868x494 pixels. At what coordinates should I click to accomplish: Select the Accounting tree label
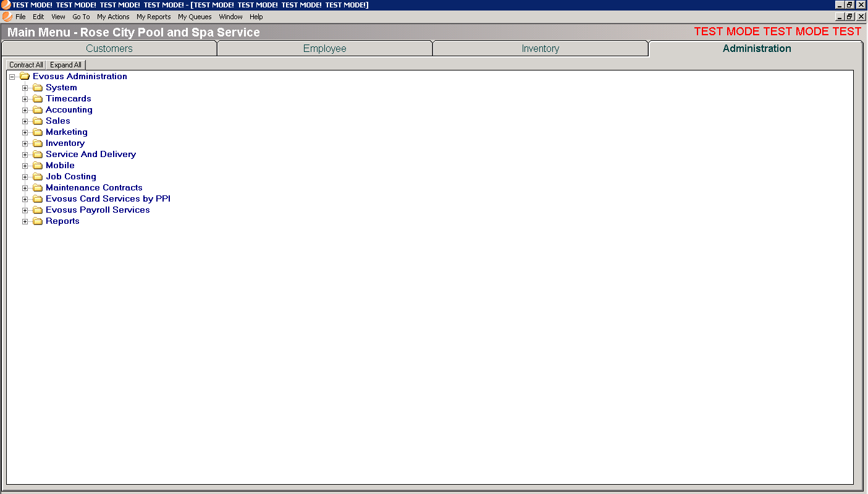tap(69, 110)
